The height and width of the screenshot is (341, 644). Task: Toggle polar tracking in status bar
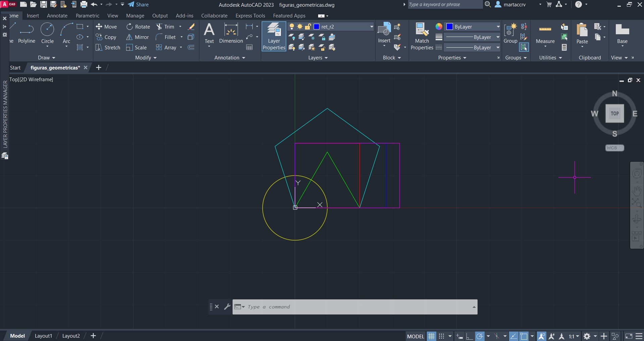pyautogui.click(x=480, y=336)
